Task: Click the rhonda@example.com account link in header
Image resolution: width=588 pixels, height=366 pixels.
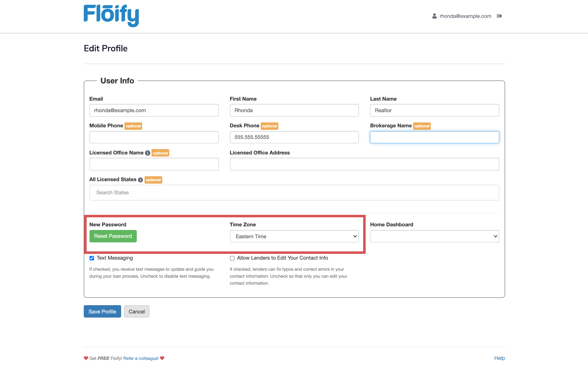Action: pyautogui.click(x=465, y=16)
